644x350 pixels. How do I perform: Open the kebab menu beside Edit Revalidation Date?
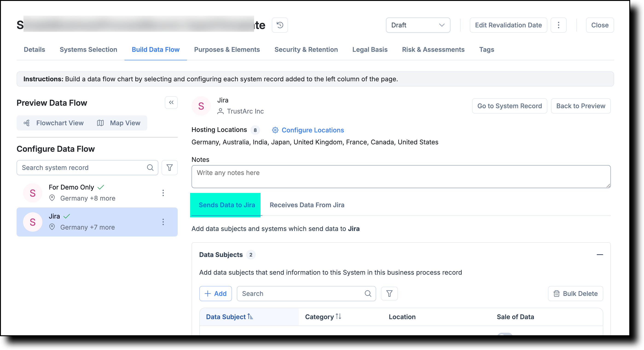click(558, 25)
